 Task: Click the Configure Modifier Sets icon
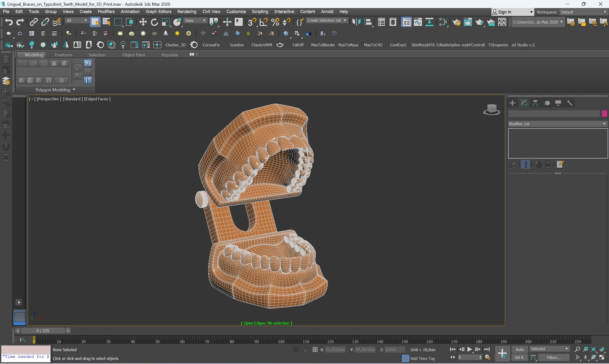pos(560,164)
